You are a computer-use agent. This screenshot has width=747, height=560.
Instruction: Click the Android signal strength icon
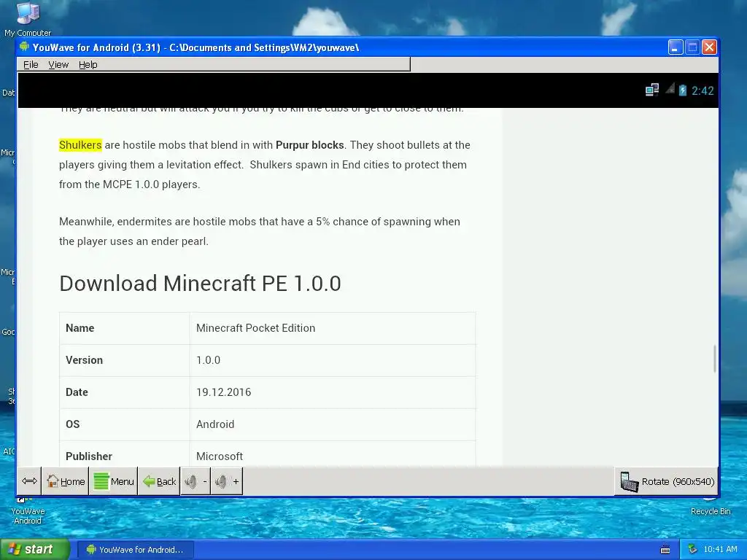click(670, 89)
